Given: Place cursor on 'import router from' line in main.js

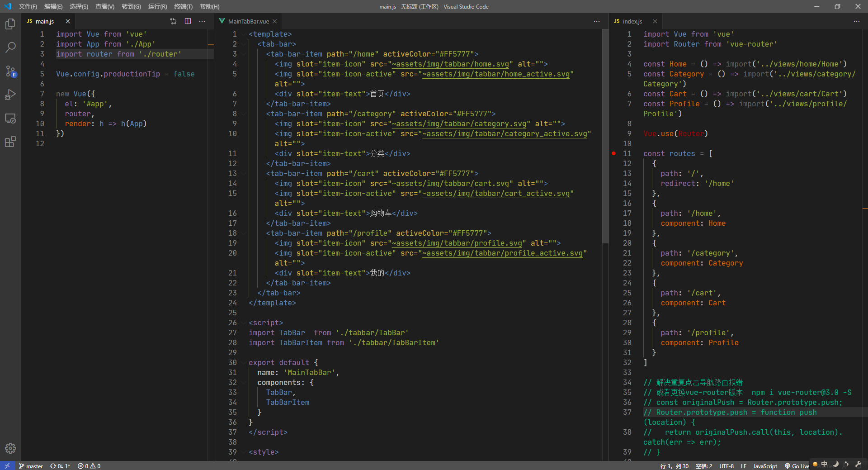Looking at the screenshot, I should pyautogui.click(x=118, y=54).
